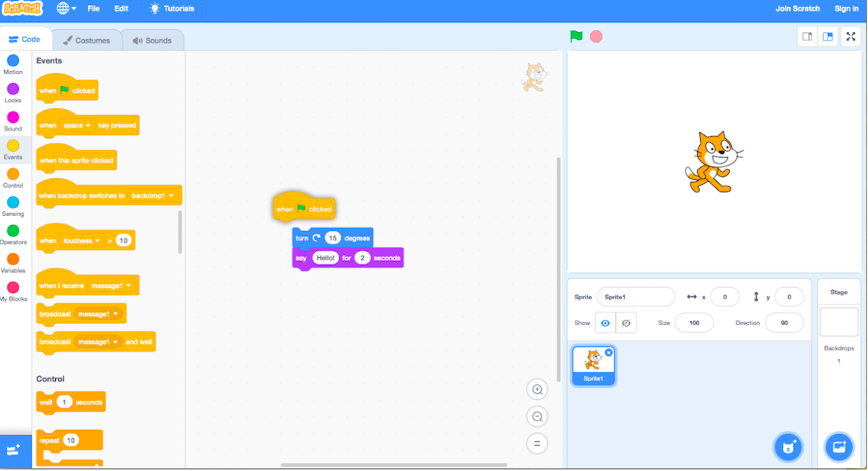Click the sprite x position field
This screenshot has width=868, height=471.
tap(724, 297)
